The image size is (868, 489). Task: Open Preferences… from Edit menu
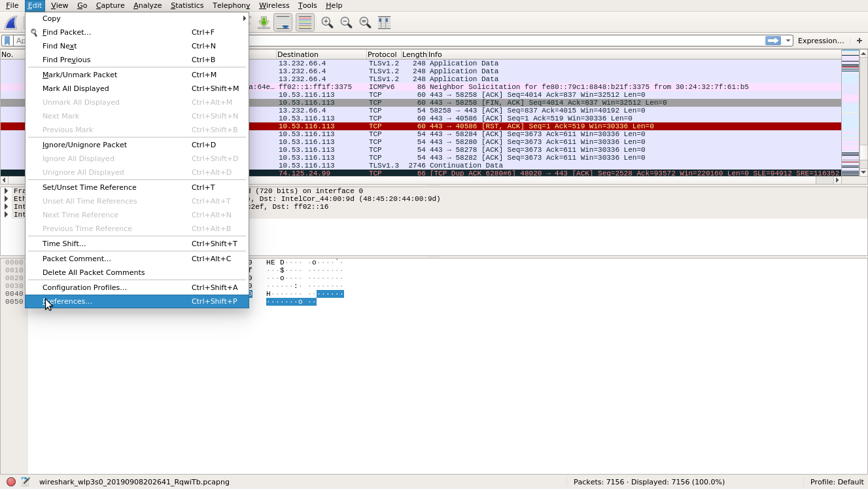click(x=137, y=301)
